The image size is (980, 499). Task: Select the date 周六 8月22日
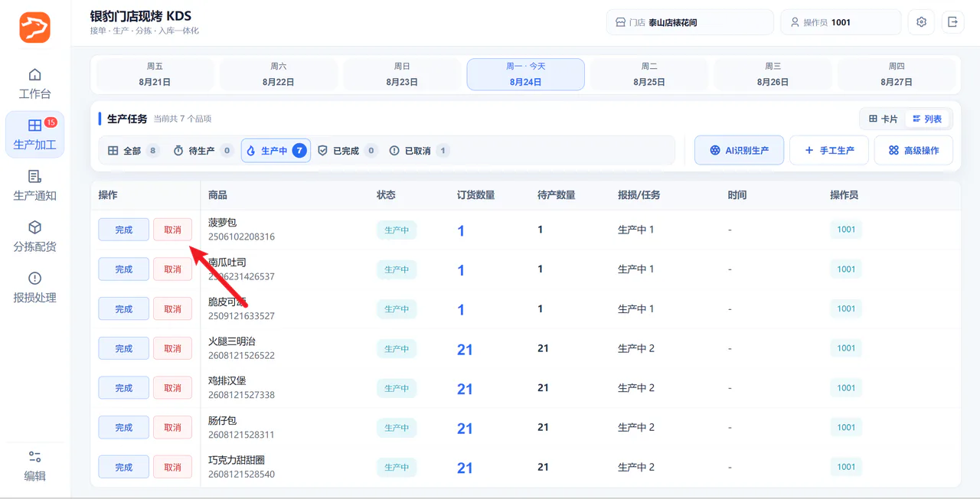[x=279, y=74]
